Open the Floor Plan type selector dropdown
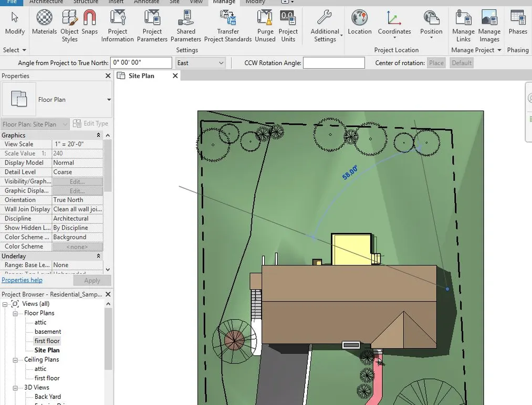The width and height of the screenshot is (532, 405). 109,100
